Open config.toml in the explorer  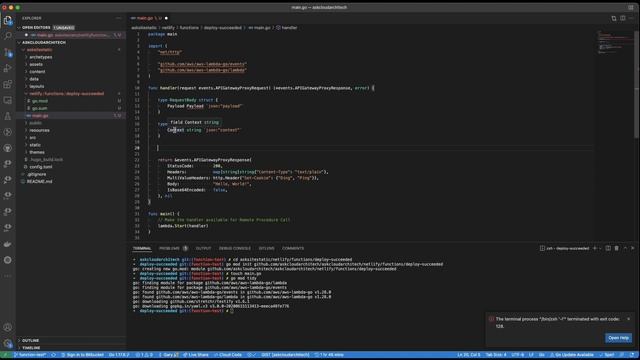40,167
